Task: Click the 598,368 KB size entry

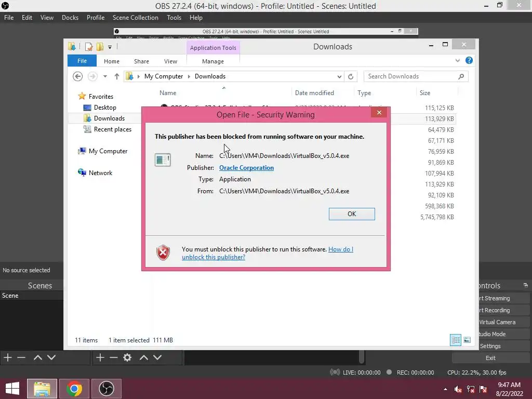Action: click(x=440, y=206)
